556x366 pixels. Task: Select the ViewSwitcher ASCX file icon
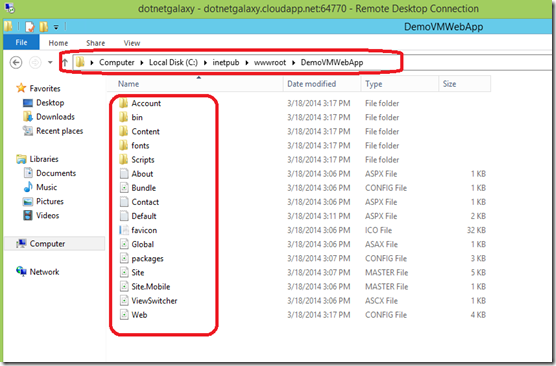tap(124, 301)
